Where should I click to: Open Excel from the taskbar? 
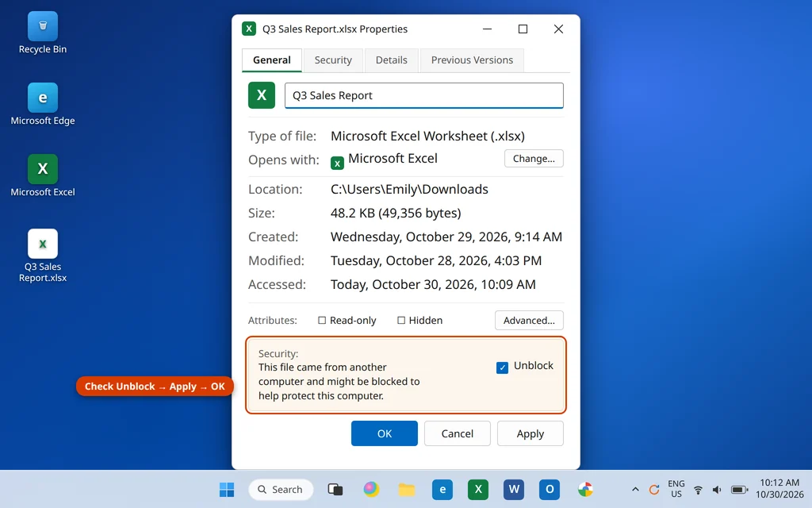click(x=478, y=489)
